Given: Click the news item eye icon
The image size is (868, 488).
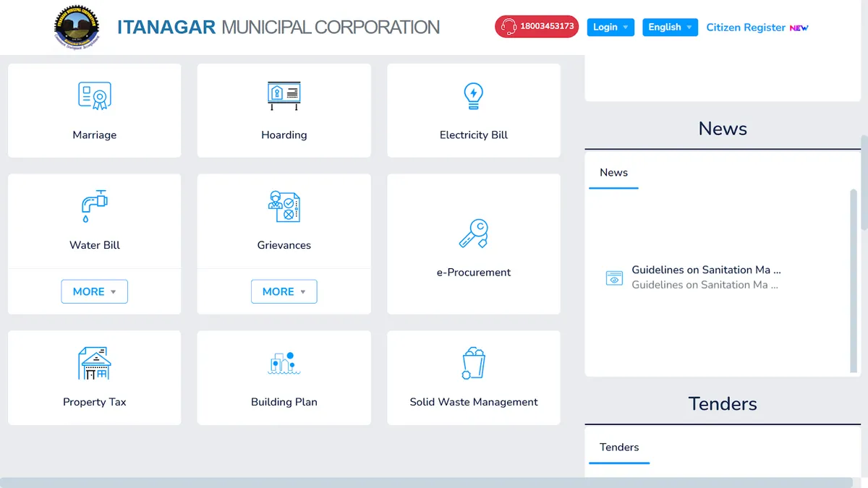Looking at the screenshot, I should [614, 278].
